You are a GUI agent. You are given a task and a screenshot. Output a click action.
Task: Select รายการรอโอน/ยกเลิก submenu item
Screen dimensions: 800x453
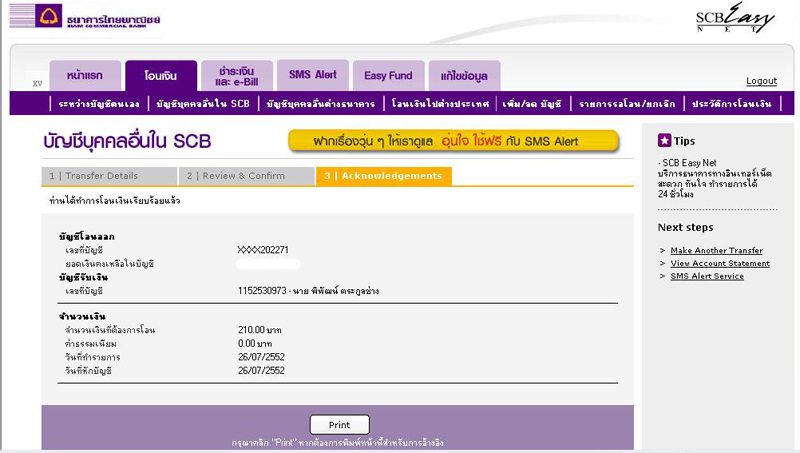(627, 104)
